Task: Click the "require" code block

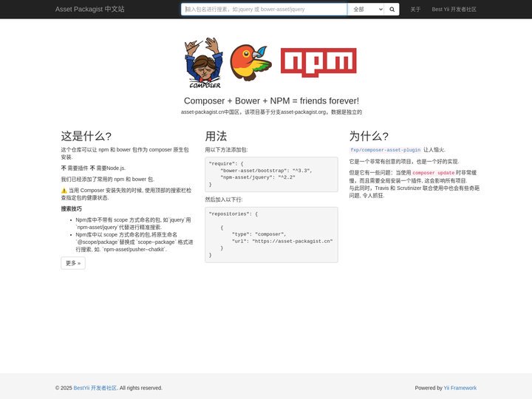Action: pos(271,174)
